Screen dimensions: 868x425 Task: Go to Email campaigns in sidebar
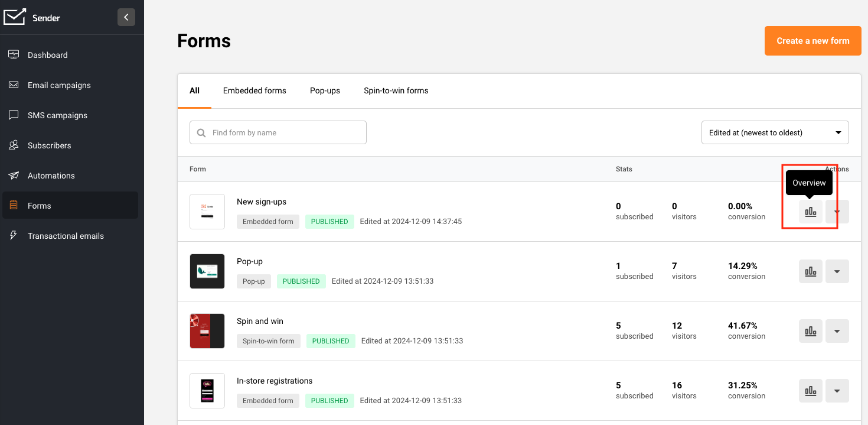click(x=59, y=85)
